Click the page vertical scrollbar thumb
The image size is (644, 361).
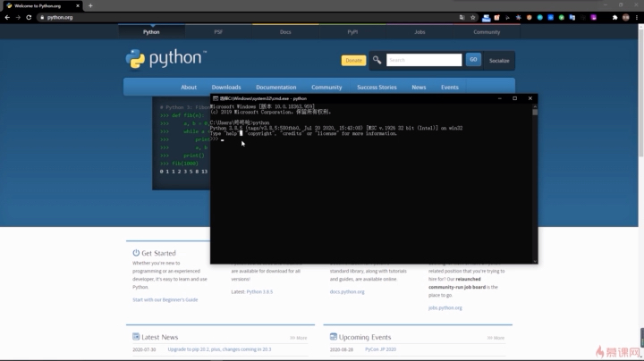tap(640, 92)
